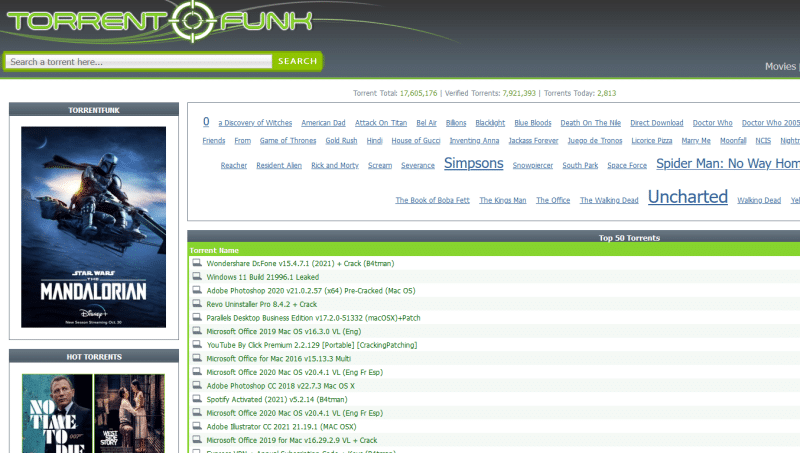Select the South Park tag

click(x=580, y=166)
